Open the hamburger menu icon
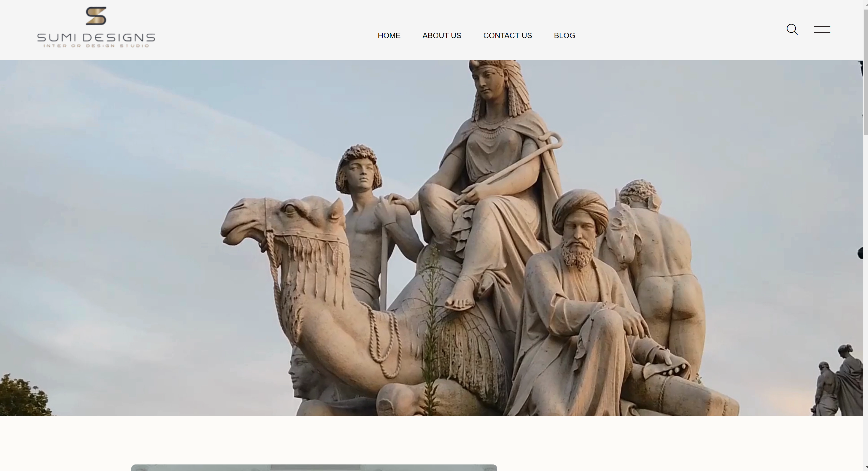This screenshot has height=471, width=868. [822, 30]
